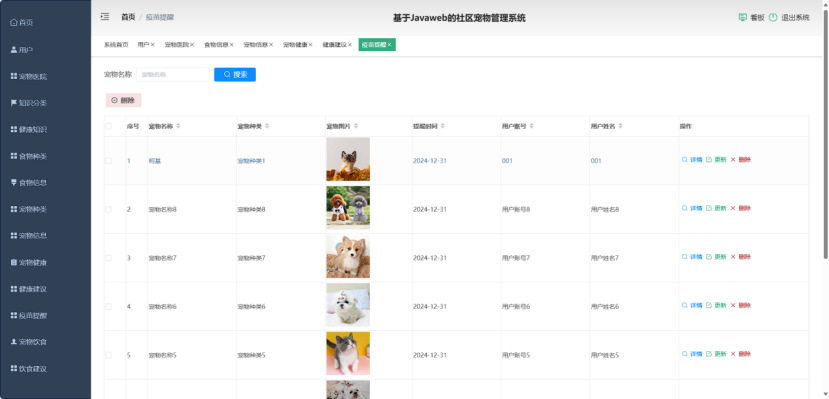This screenshot has height=399, width=829.
Task: Open 宠物健康 sidebar item
Action: (x=29, y=263)
